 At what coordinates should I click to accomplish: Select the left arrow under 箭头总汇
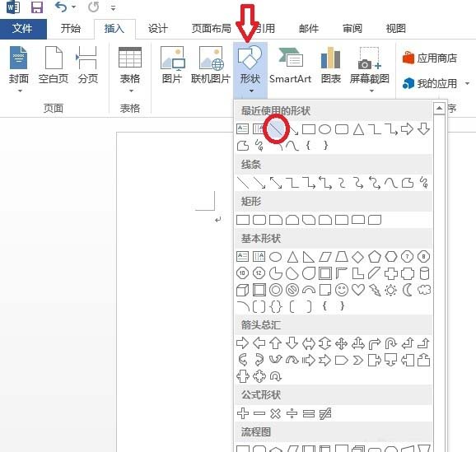pos(259,343)
